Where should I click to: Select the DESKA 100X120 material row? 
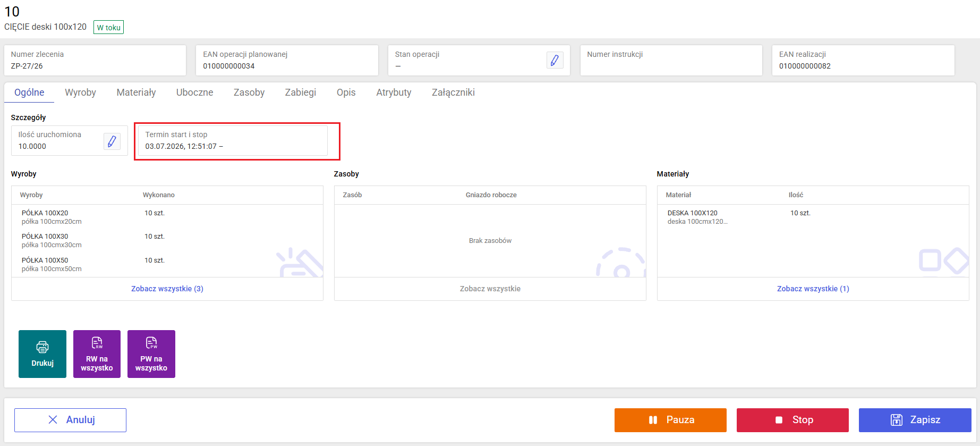813,217
